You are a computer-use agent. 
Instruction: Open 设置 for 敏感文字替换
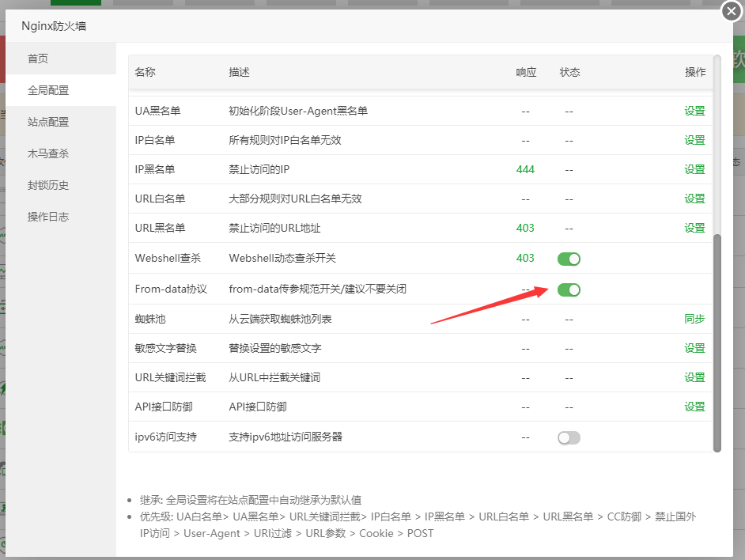694,349
